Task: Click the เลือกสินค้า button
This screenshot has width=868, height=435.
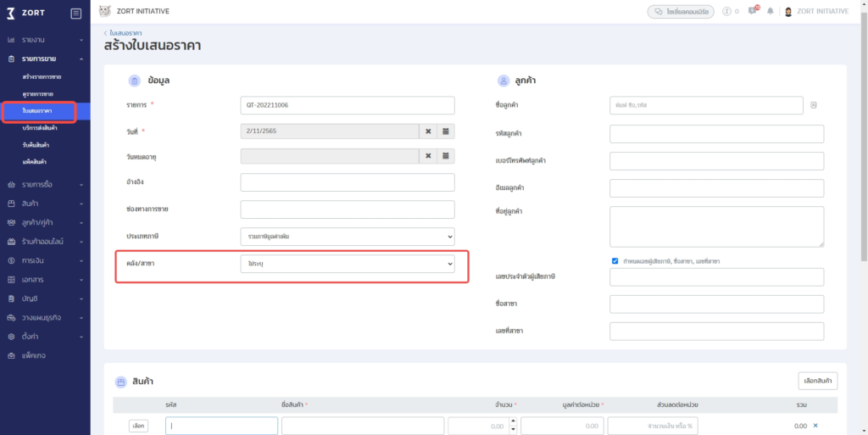Action: (x=817, y=382)
